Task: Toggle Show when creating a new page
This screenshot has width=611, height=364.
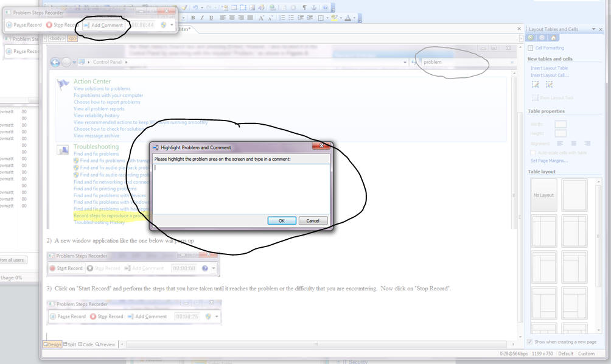Action: click(529, 342)
